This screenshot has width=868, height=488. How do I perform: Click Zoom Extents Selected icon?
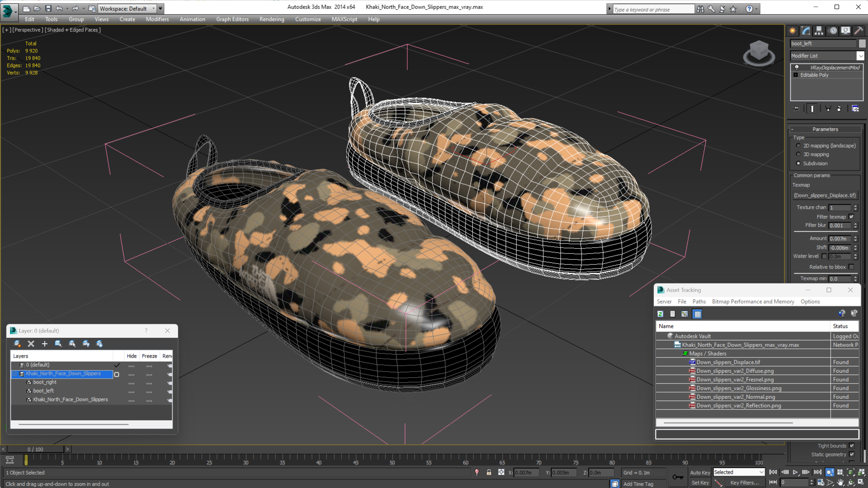point(850,472)
